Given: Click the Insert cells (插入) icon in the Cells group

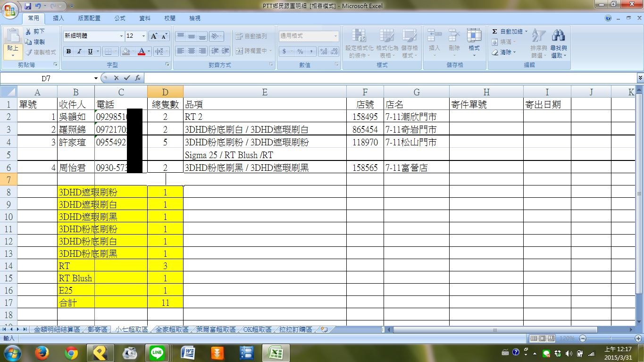Looking at the screenshot, I should click(x=435, y=43).
